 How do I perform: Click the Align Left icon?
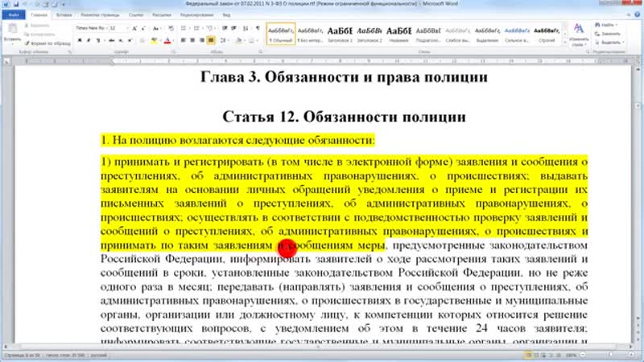click(x=184, y=40)
